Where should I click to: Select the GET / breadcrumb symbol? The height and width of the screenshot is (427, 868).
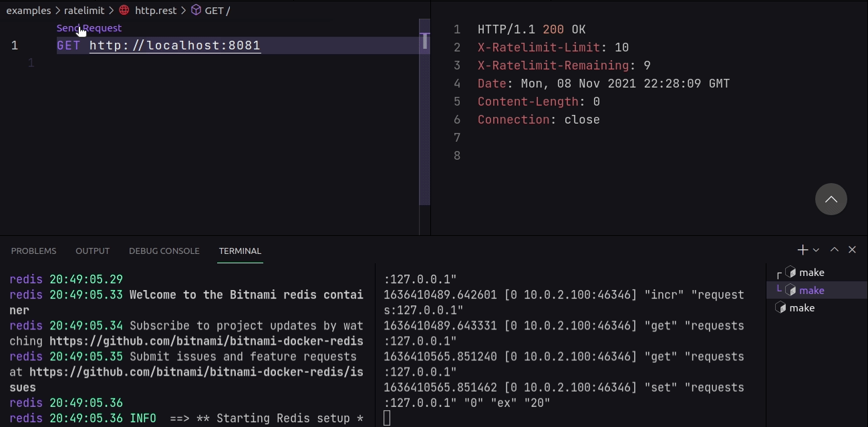[x=217, y=10]
